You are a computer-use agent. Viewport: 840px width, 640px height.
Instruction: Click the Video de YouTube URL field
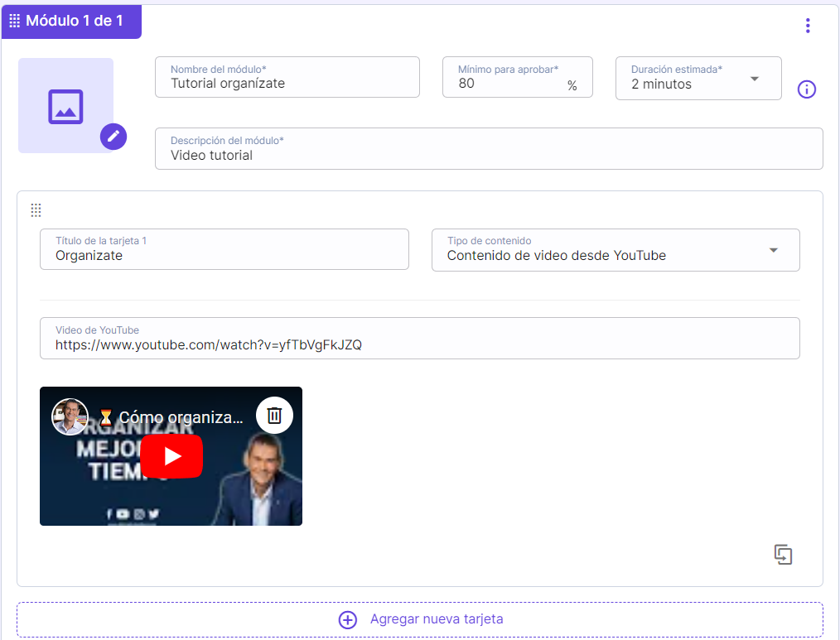pyautogui.click(x=420, y=339)
